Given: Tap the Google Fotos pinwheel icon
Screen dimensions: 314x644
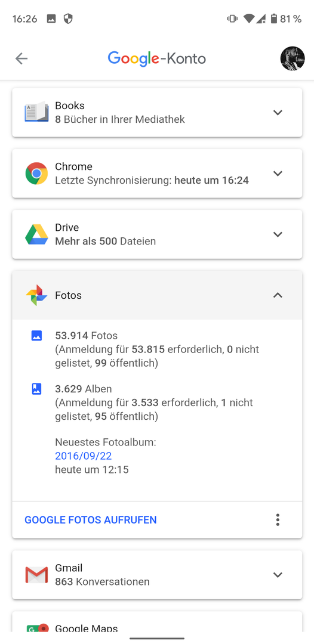Looking at the screenshot, I should tap(36, 295).
